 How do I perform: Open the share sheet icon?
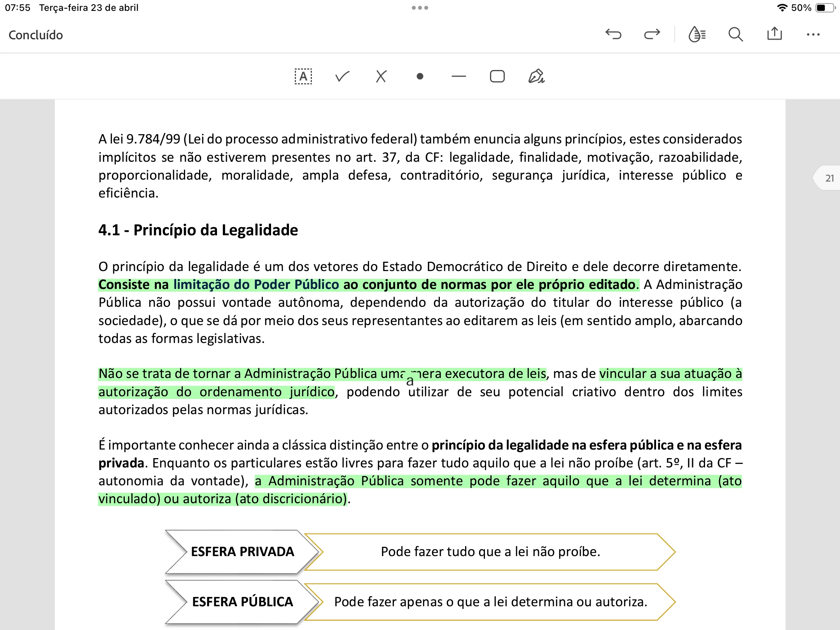coord(774,34)
